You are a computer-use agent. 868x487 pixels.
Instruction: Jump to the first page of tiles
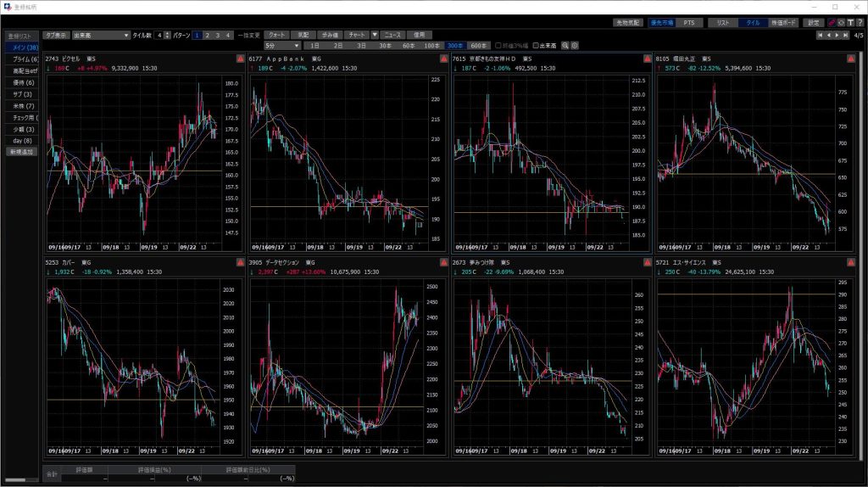[x=820, y=36]
